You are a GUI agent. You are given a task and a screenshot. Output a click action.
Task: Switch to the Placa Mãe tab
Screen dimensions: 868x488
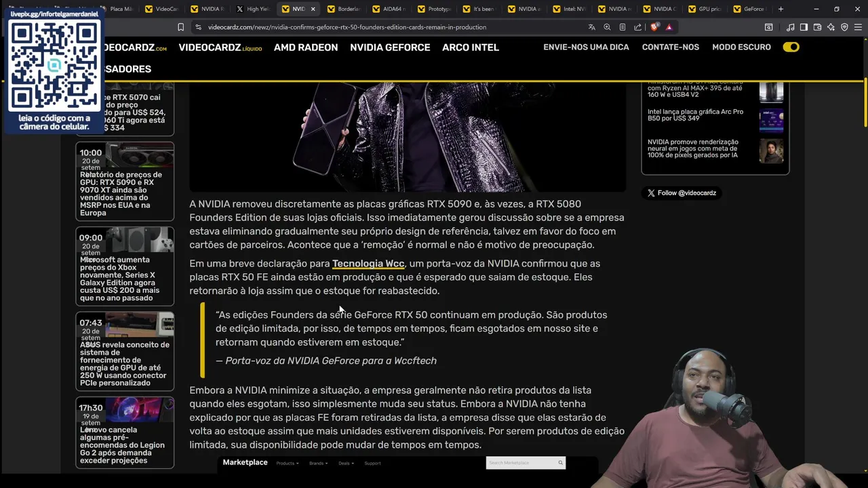pyautogui.click(x=116, y=9)
